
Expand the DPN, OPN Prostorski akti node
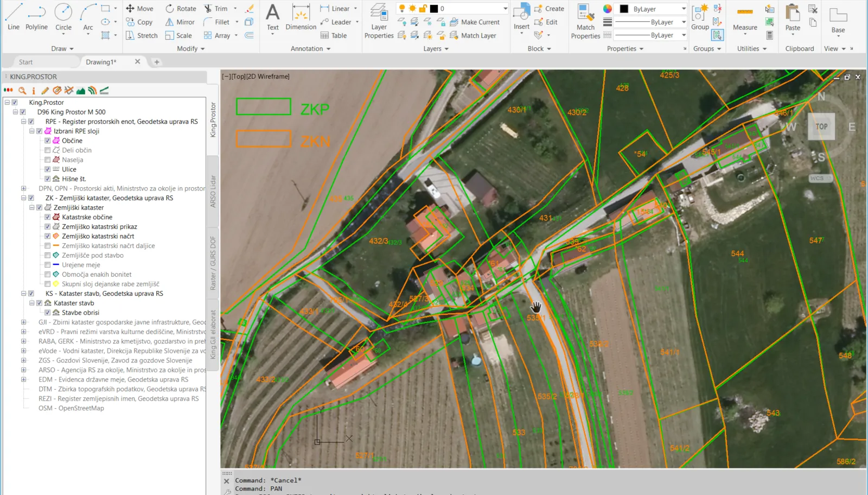pyautogui.click(x=23, y=188)
